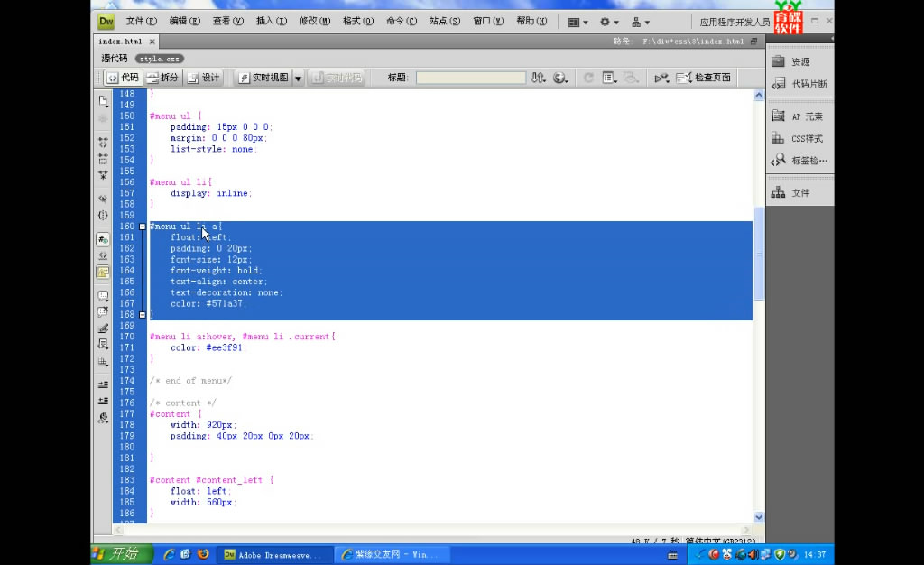Open the Windows 开始 start button
The height and width of the screenshot is (565, 924).
click(121, 554)
